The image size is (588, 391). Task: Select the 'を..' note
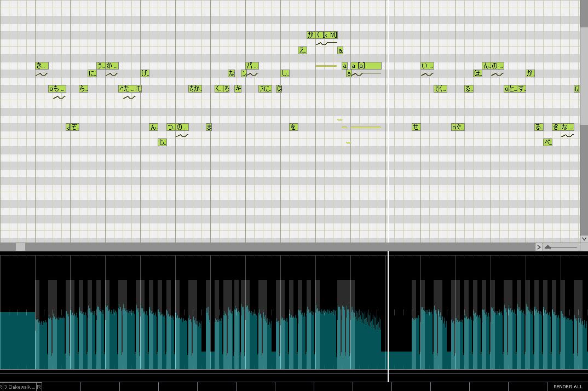tap(293, 127)
